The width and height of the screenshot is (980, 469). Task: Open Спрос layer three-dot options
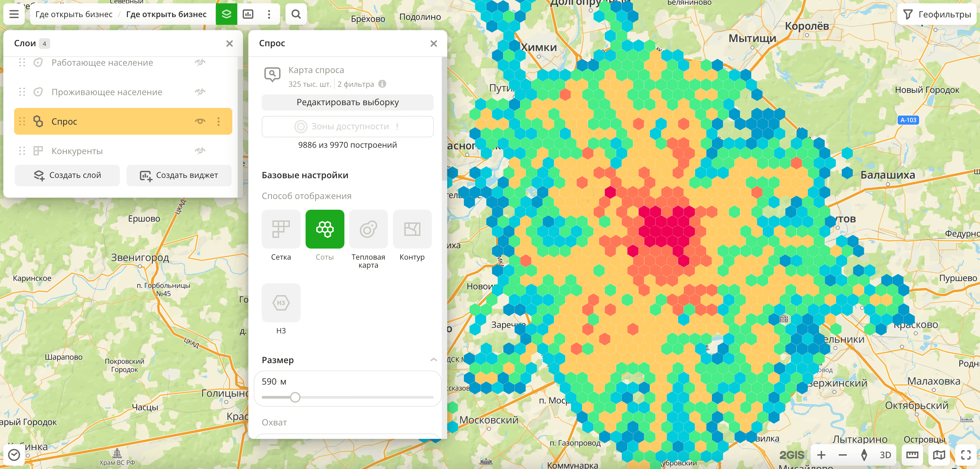pyautogui.click(x=218, y=121)
